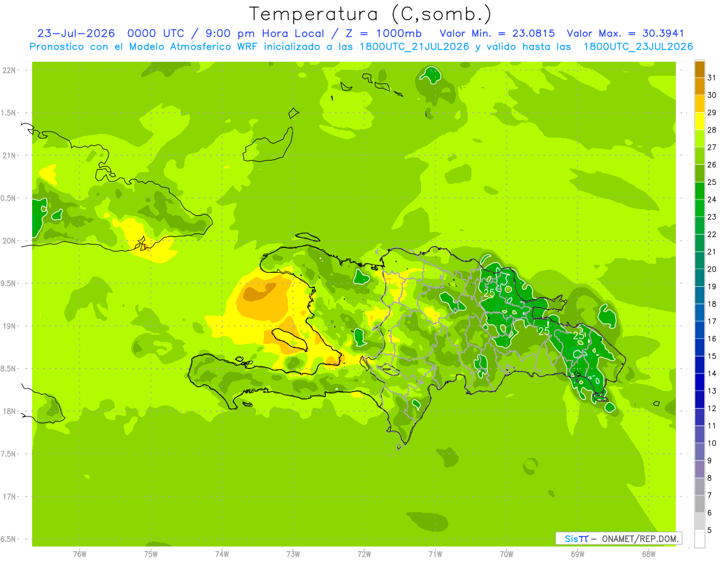The image size is (728, 562).
Task: Click the 68W longitude label
Action: [x=649, y=554]
